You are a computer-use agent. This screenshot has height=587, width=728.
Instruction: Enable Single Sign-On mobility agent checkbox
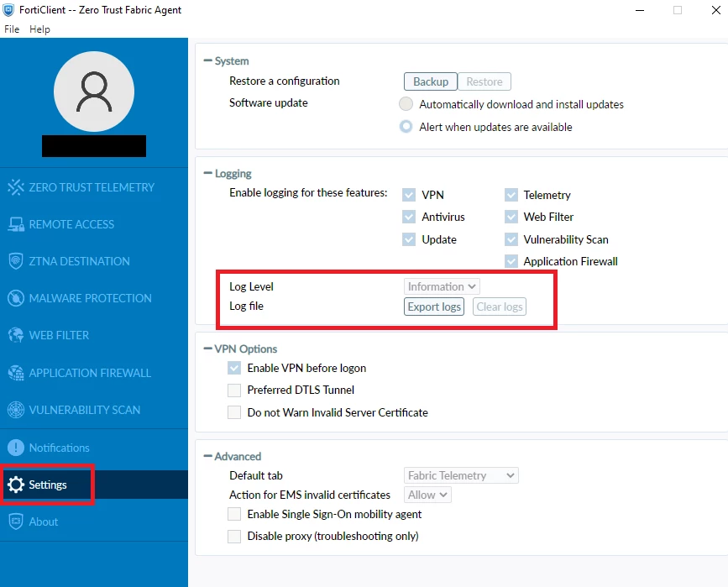234,514
